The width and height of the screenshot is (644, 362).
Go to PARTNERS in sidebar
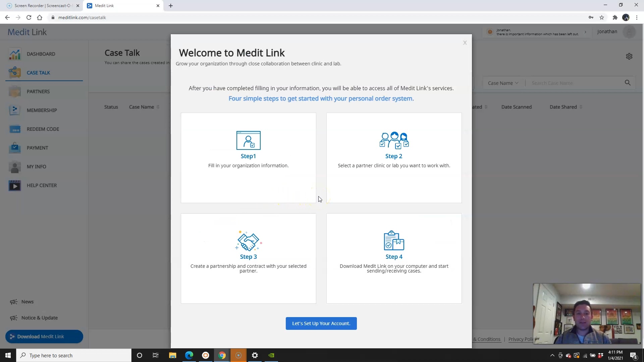coord(38,92)
